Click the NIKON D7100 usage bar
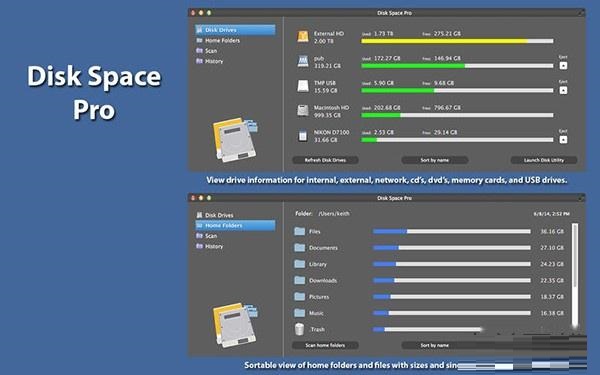This screenshot has width=600, height=375. 457,140
